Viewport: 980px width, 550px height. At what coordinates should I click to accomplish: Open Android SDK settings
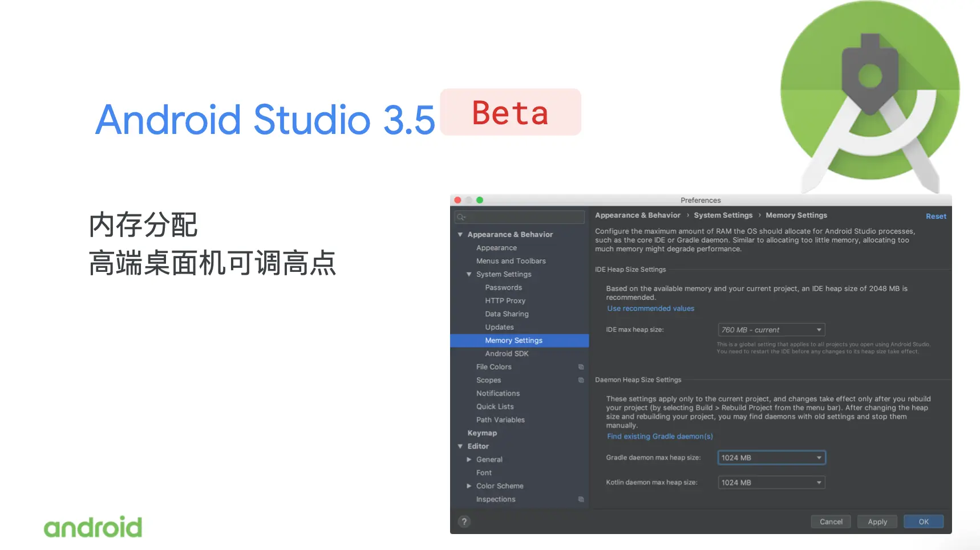coord(507,354)
